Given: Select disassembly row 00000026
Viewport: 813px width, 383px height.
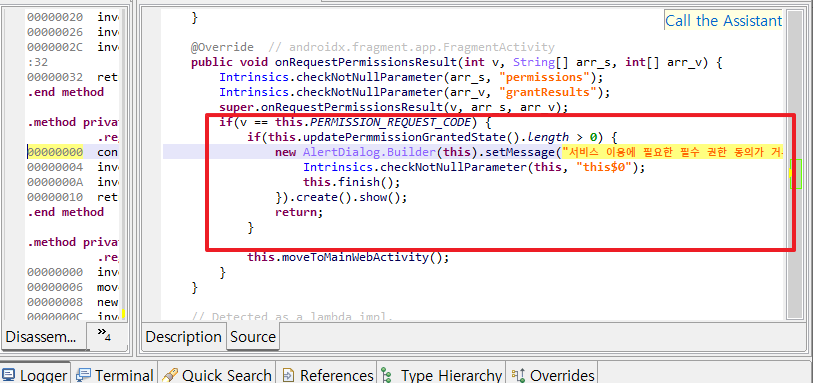Looking at the screenshot, I should [x=73, y=32].
